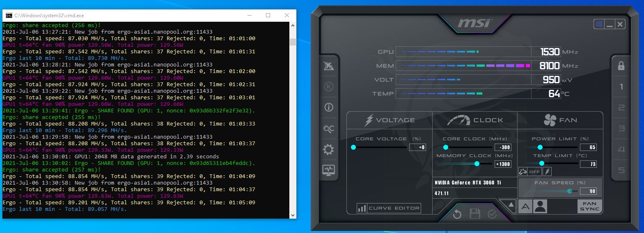Toggle user-defined fan control mode

pos(541,206)
